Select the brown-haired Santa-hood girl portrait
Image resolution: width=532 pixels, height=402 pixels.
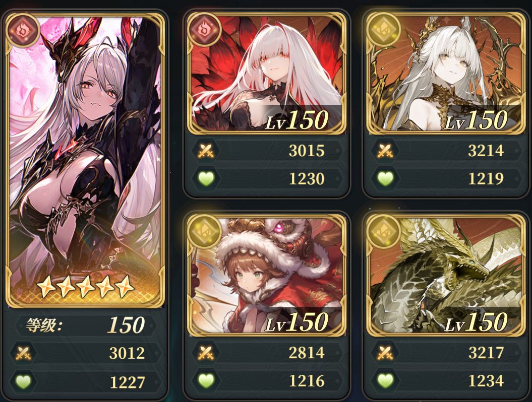(x=266, y=275)
